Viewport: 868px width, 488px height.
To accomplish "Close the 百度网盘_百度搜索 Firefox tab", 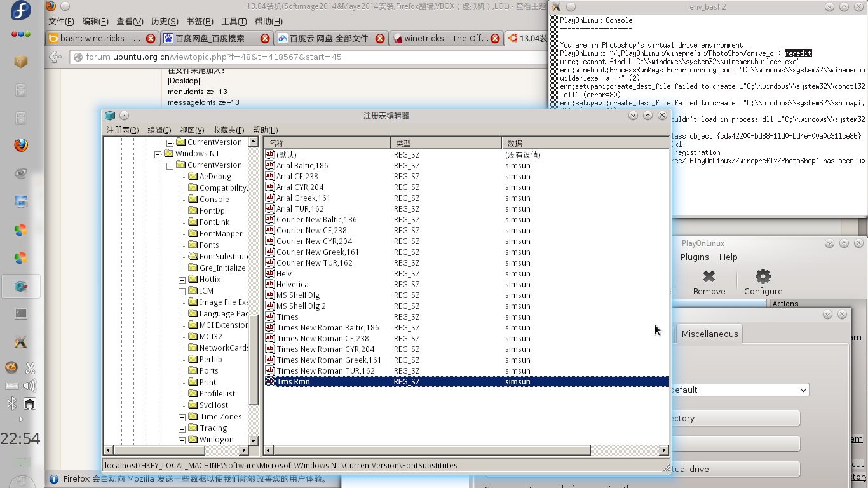I will click(265, 38).
